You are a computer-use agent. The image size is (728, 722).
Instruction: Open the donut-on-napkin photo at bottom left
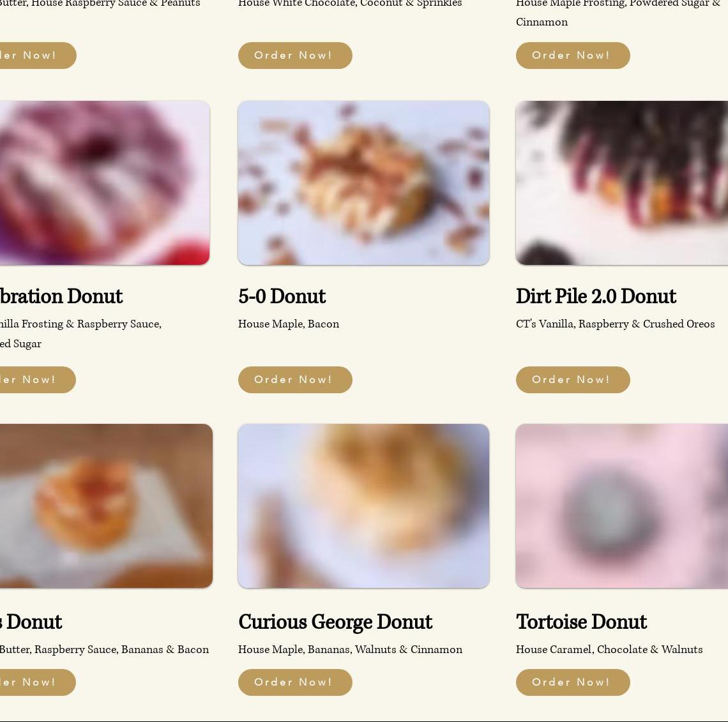(x=106, y=506)
